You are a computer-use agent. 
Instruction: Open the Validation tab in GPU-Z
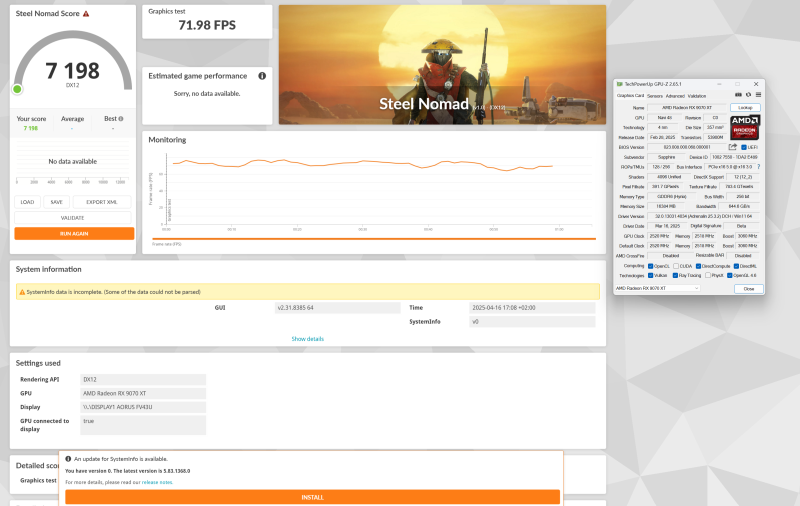(696, 96)
